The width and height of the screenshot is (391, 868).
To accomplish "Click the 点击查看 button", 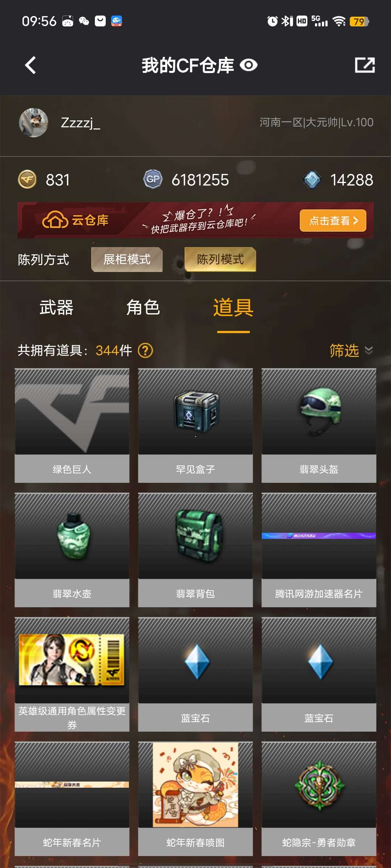I will point(333,220).
